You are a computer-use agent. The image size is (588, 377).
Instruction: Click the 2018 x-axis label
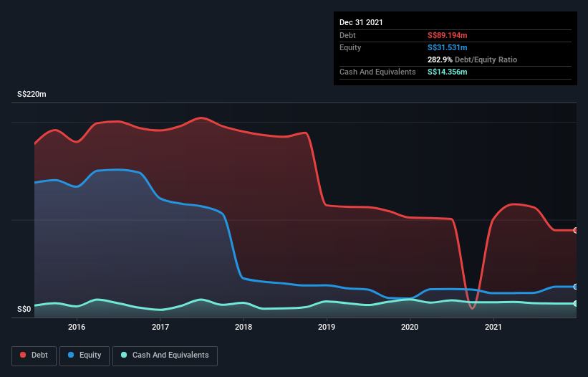[244, 327]
